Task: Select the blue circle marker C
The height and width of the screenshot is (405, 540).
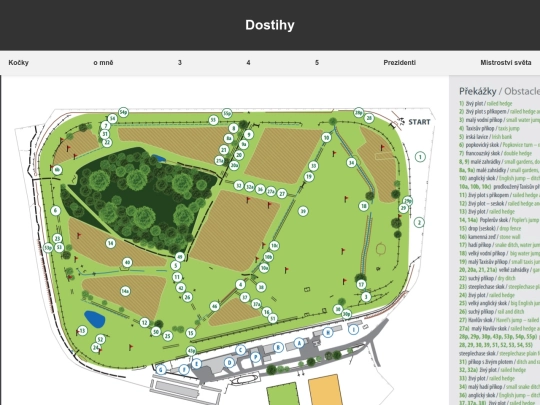Action: pyautogui.click(x=241, y=350)
